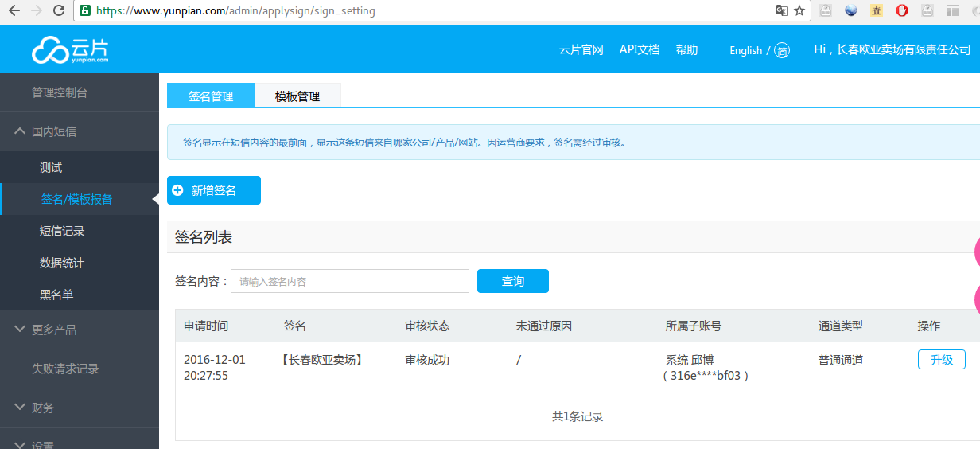Switch to the 模板管理 tab
980x449 pixels.
point(297,96)
